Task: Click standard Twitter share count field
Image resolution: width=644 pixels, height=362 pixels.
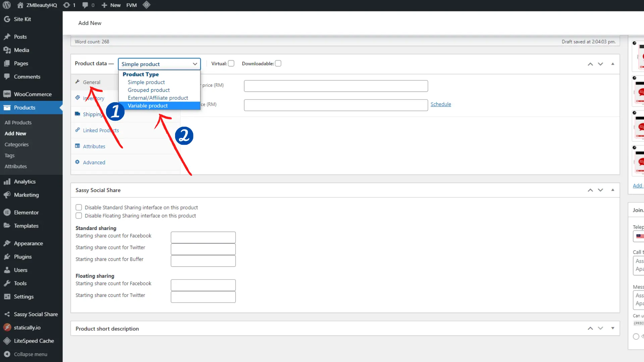Action: pyautogui.click(x=203, y=249)
